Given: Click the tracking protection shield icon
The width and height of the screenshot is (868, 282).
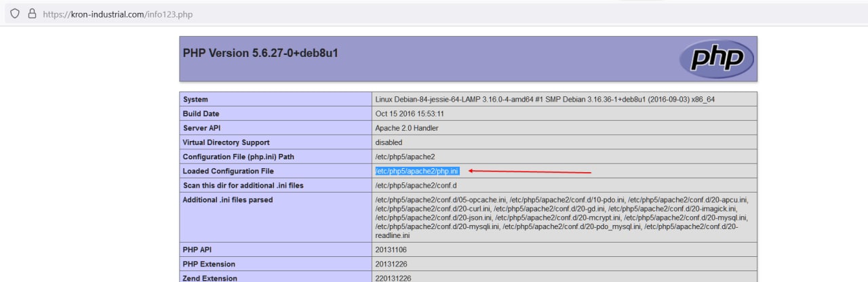Looking at the screenshot, I should pos(15,14).
